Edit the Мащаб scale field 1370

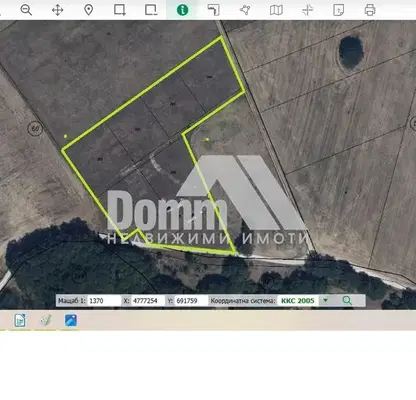pyautogui.click(x=104, y=301)
